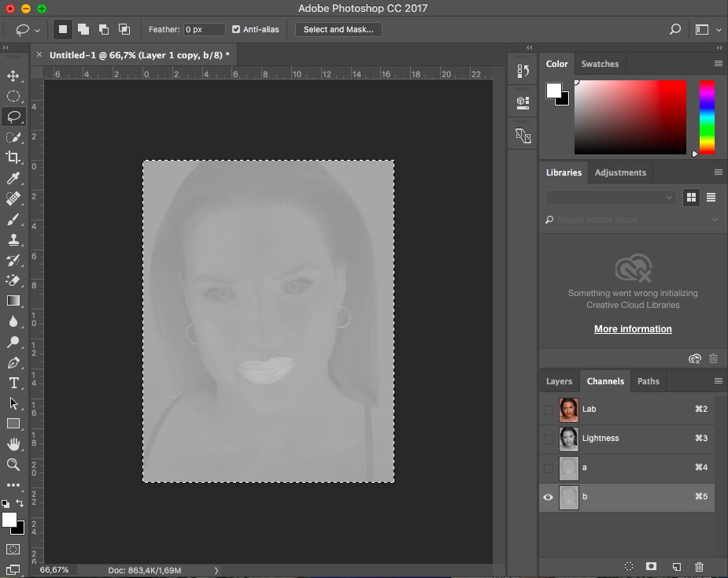Select the Move tool
The width and height of the screenshot is (728, 578).
[x=13, y=76]
